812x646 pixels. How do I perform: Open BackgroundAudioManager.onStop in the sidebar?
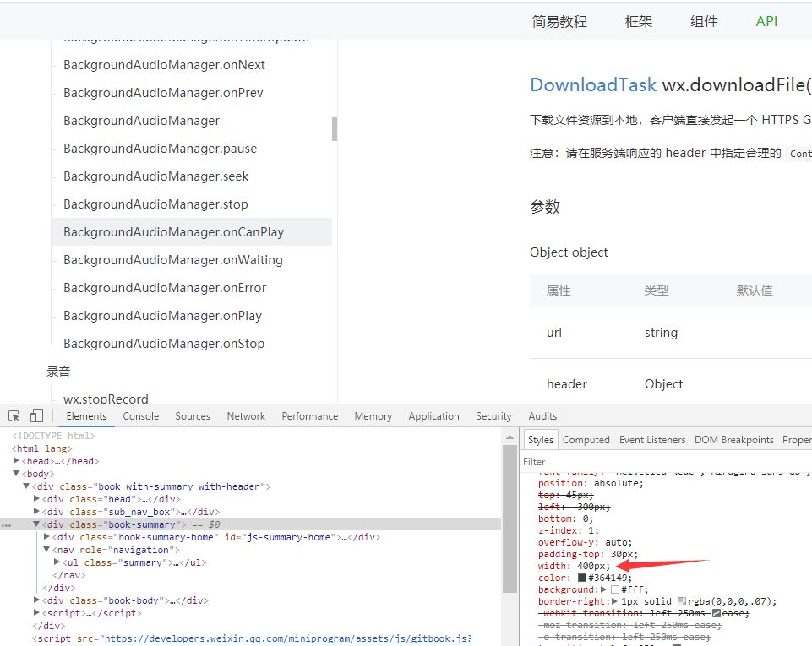pos(164,344)
